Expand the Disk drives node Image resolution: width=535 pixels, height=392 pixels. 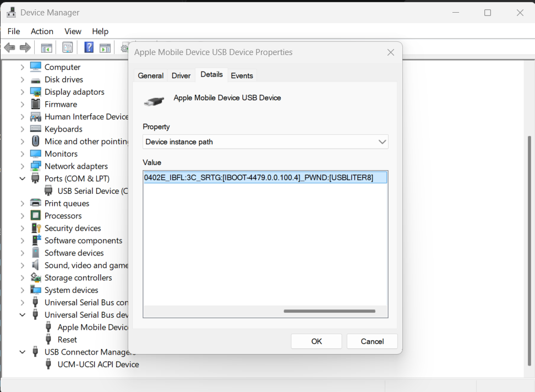[23, 79]
